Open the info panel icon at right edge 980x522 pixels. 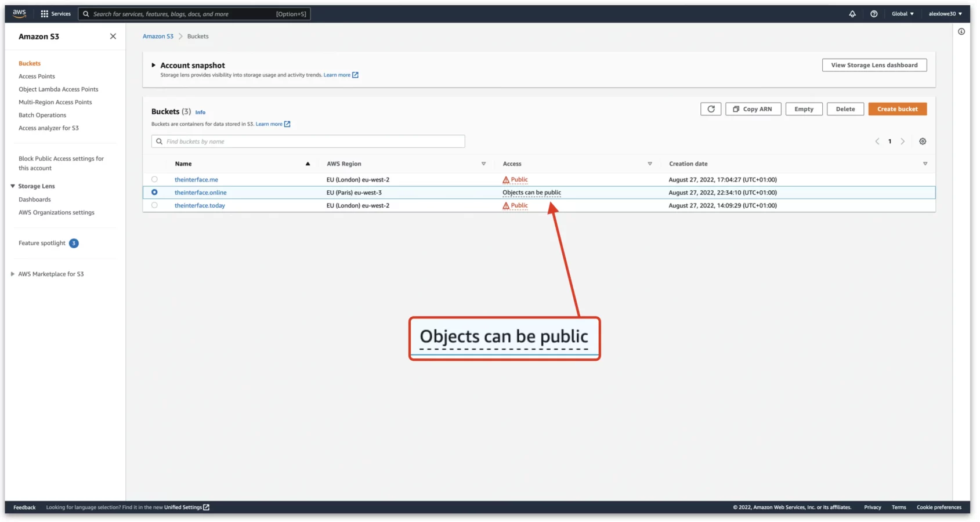pos(961,31)
